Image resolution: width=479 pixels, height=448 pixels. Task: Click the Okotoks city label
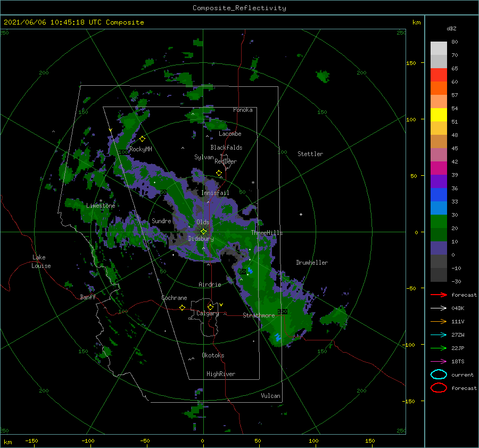coord(213,355)
